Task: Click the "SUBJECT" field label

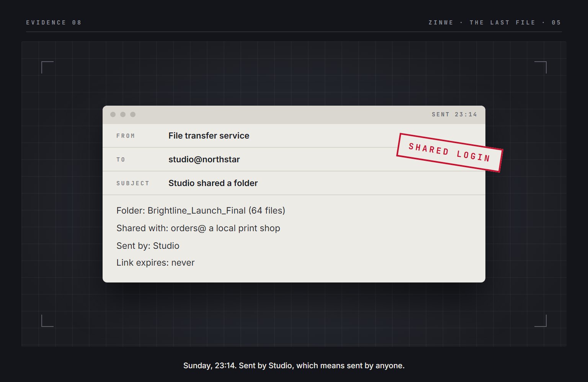Action: pyautogui.click(x=133, y=183)
